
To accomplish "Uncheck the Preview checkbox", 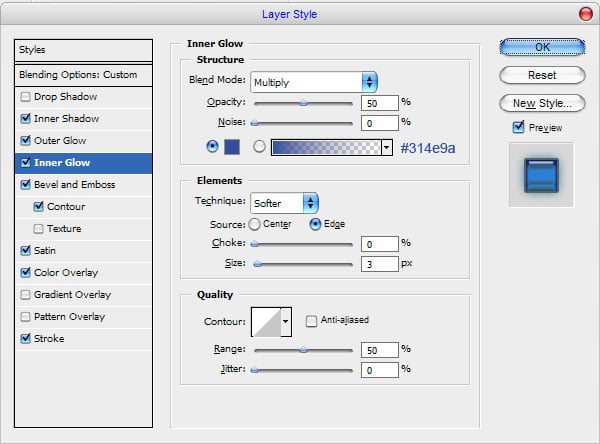I will click(518, 127).
